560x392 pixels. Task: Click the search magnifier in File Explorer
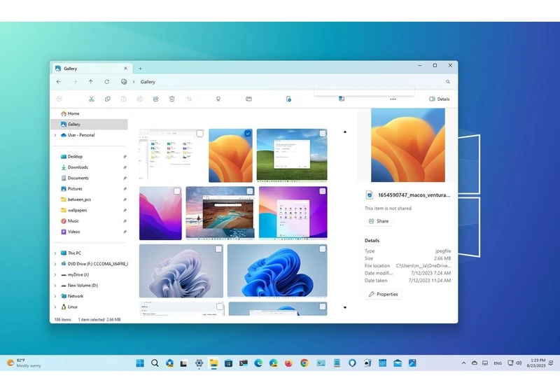[448, 82]
